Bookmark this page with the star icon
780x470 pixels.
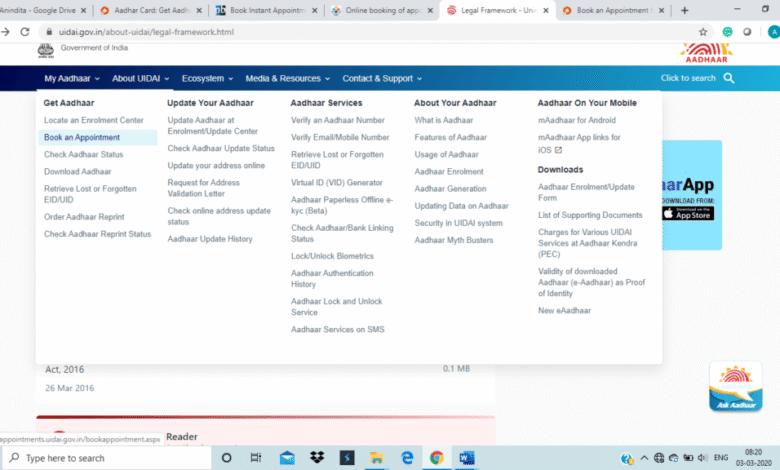click(703, 32)
